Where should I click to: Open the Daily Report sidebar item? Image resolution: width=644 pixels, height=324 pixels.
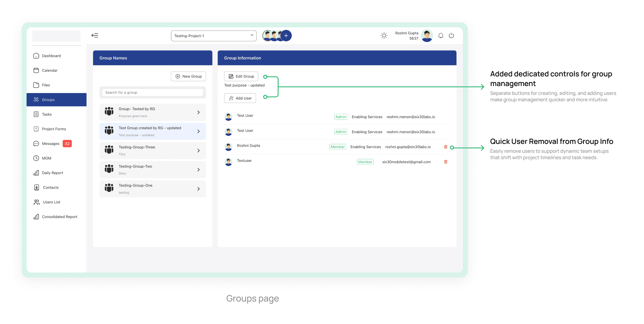coord(52,173)
